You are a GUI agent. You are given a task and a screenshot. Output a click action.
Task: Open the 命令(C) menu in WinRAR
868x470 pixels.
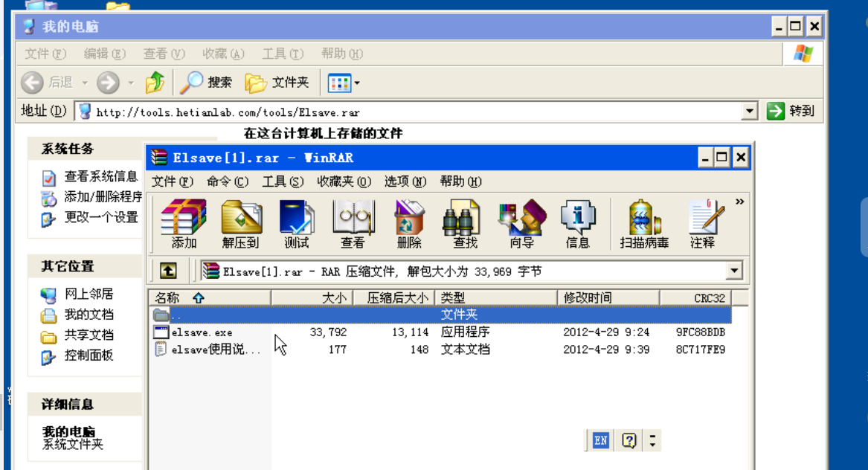[228, 181]
